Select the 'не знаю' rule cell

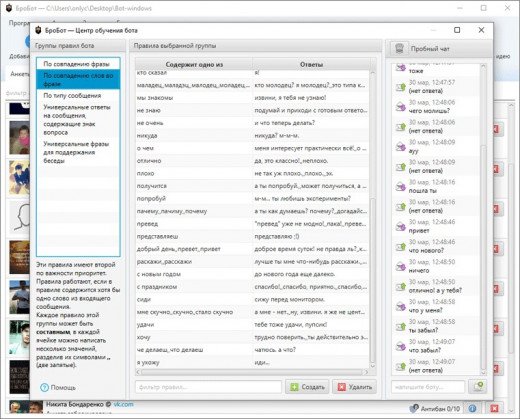point(194,110)
